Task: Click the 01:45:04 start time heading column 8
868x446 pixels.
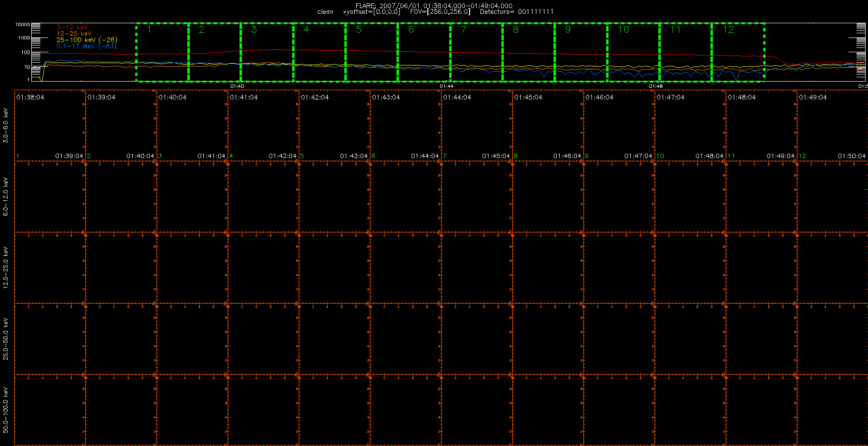Action: coord(528,97)
